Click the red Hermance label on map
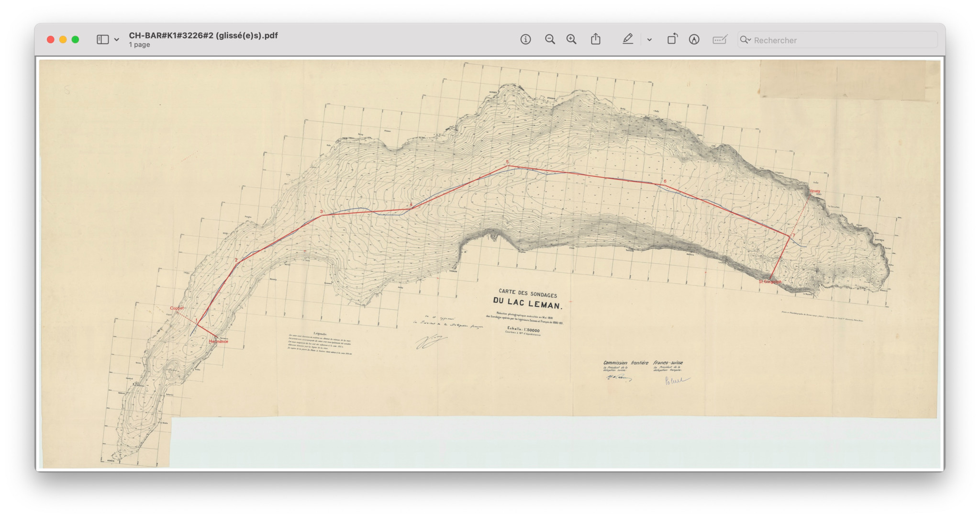The width and height of the screenshot is (980, 518). click(219, 341)
